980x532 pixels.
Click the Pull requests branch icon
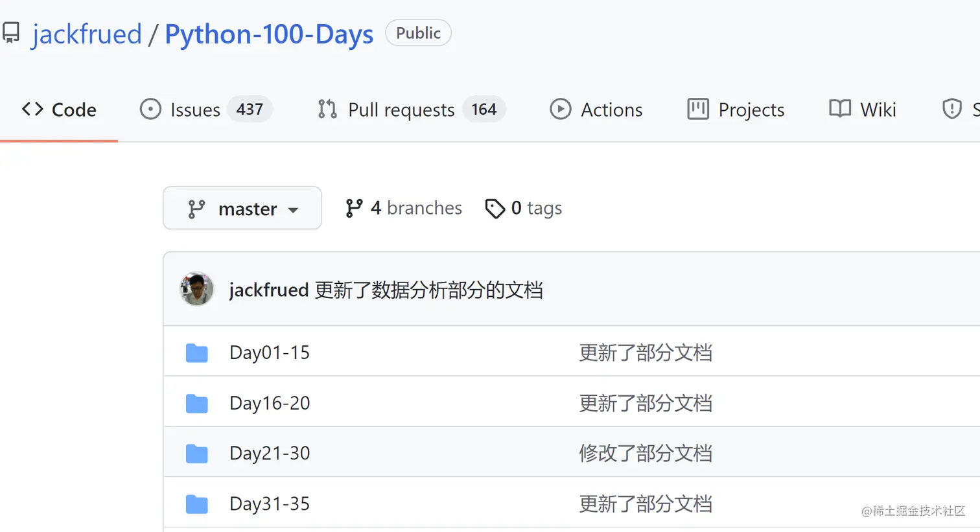click(327, 109)
